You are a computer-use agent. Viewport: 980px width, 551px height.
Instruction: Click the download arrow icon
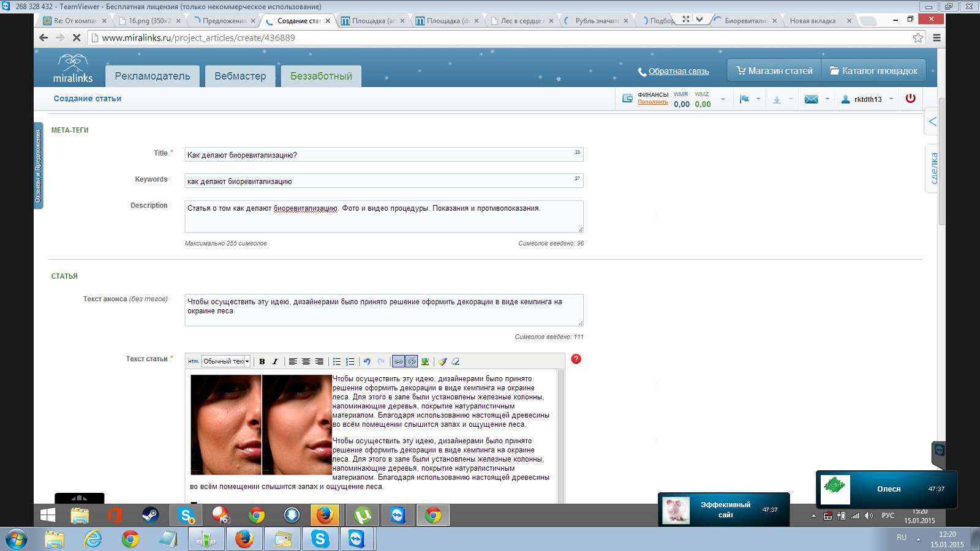click(777, 99)
